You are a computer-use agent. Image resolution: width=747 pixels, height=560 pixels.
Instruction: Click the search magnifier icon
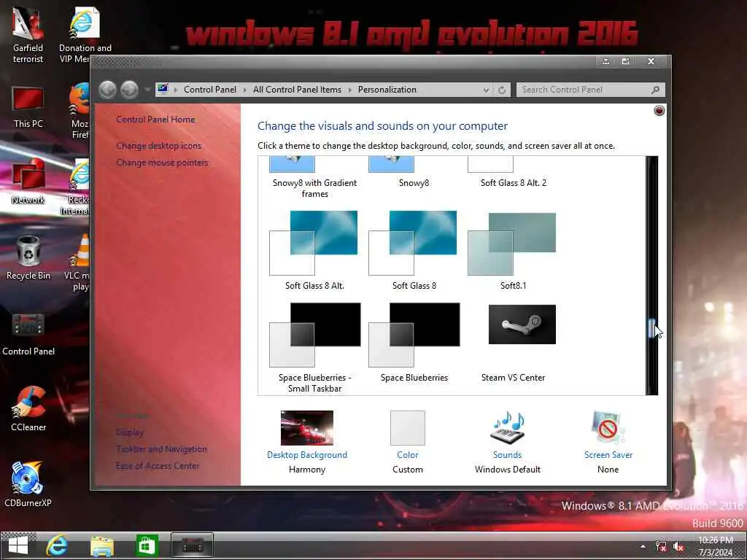pyautogui.click(x=656, y=90)
